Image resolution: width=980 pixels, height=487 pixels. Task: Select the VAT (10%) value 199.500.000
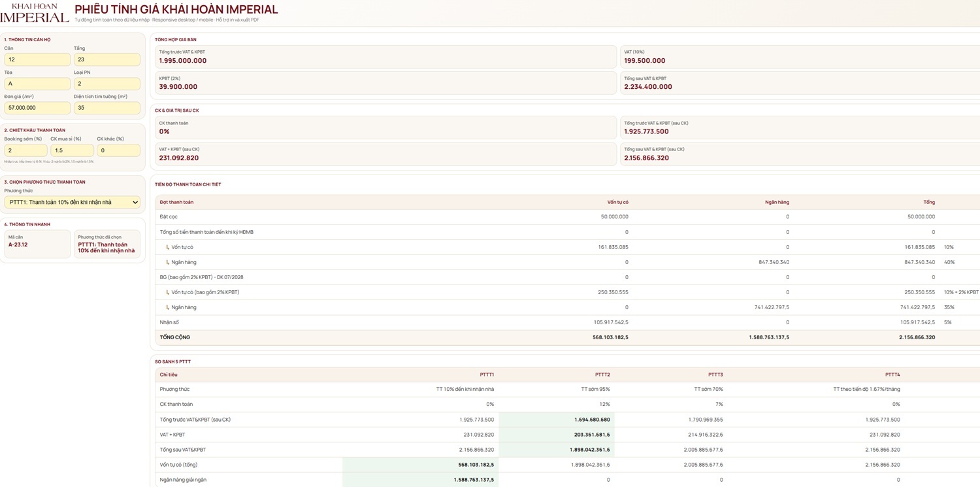(x=645, y=61)
